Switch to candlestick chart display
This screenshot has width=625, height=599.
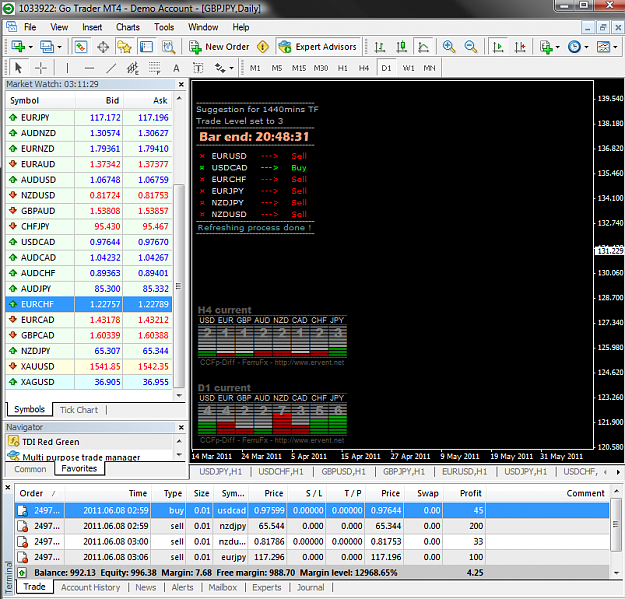[401, 47]
